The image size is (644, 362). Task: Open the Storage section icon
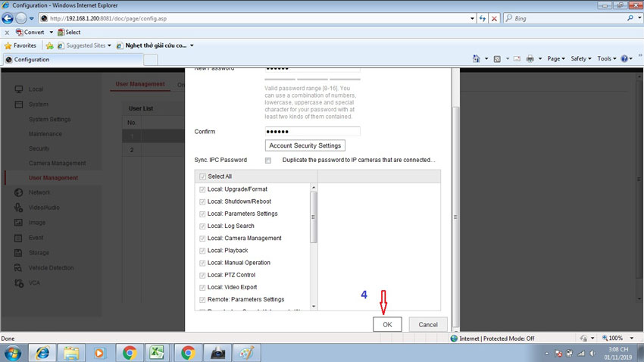(18, 253)
